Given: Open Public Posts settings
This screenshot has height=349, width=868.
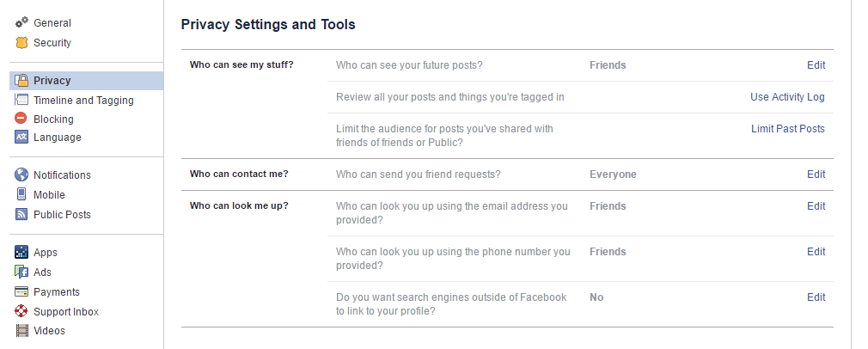Looking at the screenshot, I should (x=62, y=215).
